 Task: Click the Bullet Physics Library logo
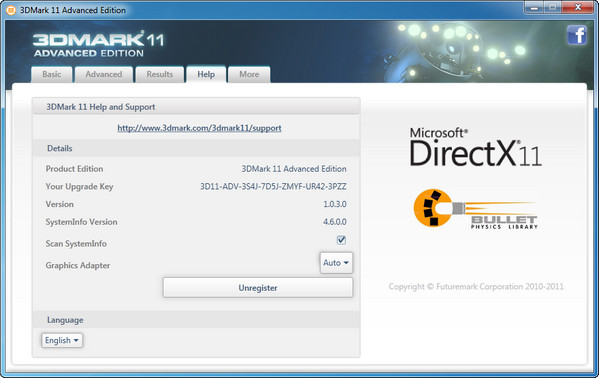(476, 209)
